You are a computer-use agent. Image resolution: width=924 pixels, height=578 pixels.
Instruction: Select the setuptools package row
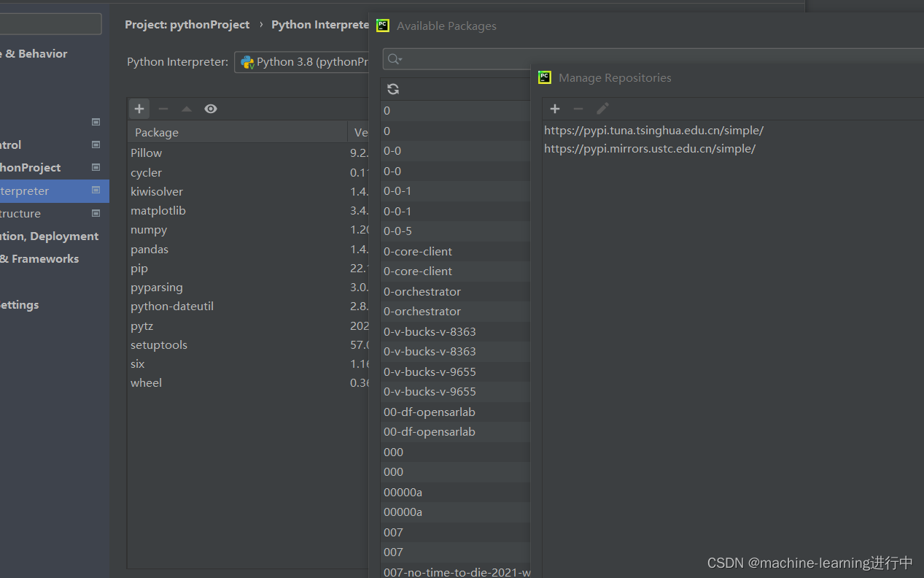point(248,344)
